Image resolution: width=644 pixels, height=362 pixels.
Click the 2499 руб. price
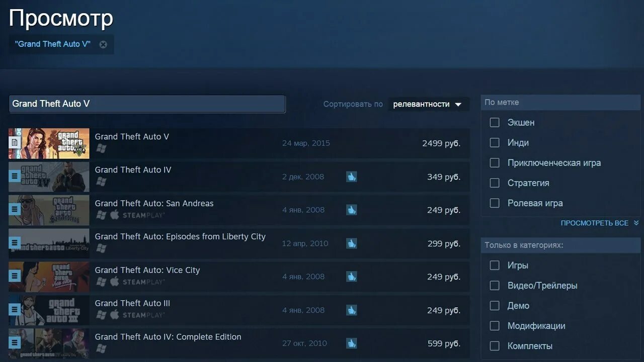[441, 143]
